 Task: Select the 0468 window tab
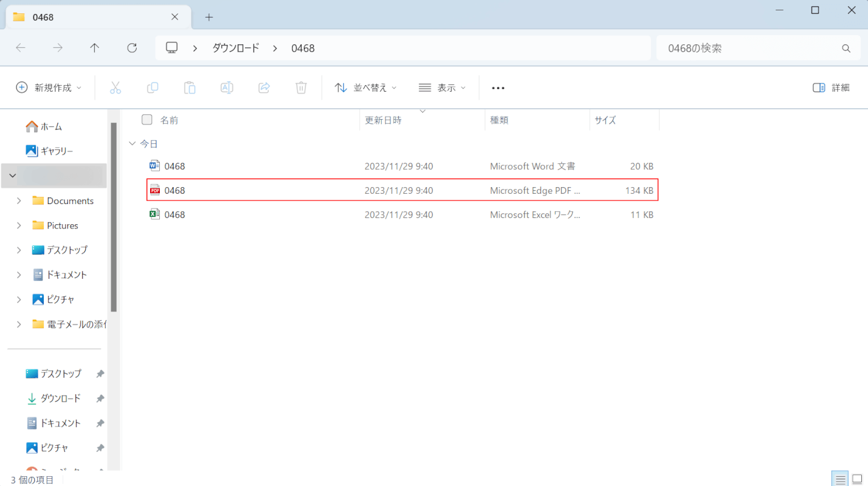click(x=97, y=17)
